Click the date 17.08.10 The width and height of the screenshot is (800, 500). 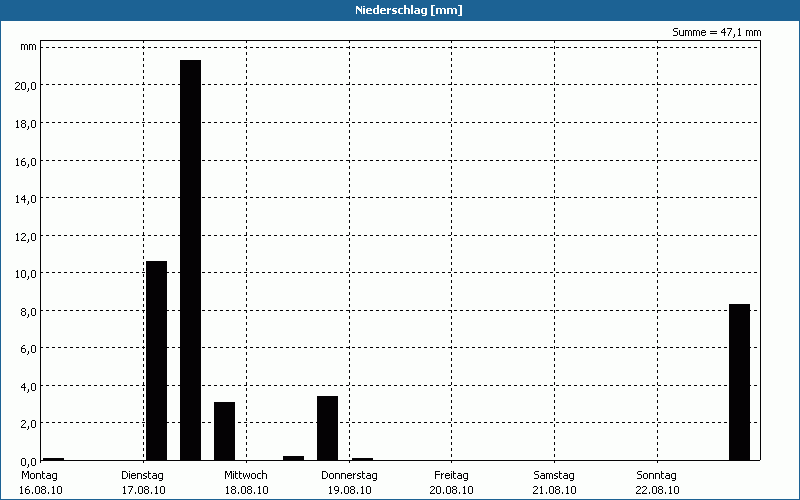(x=143, y=490)
